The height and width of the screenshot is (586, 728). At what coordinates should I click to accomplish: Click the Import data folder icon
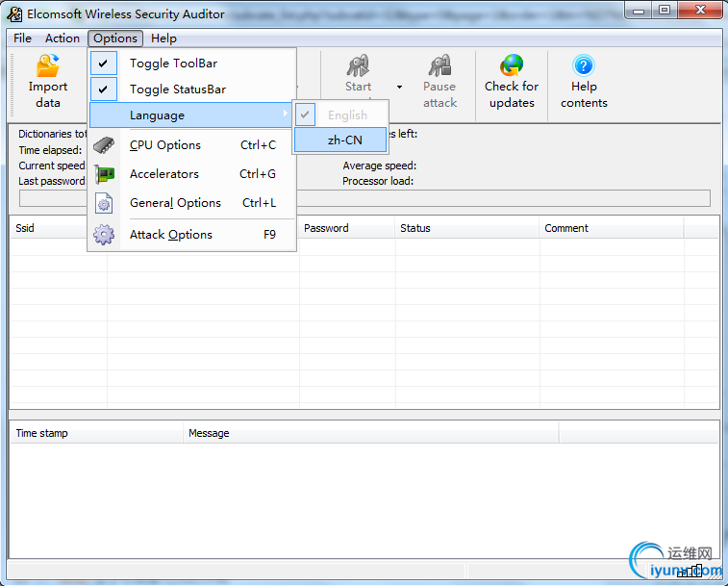[x=48, y=65]
